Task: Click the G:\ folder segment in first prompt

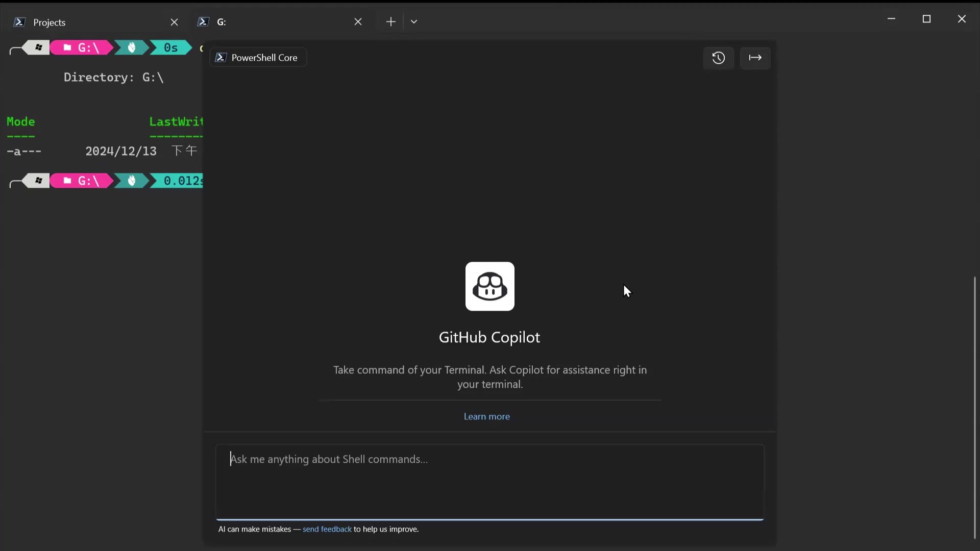Action: [x=82, y=47]
